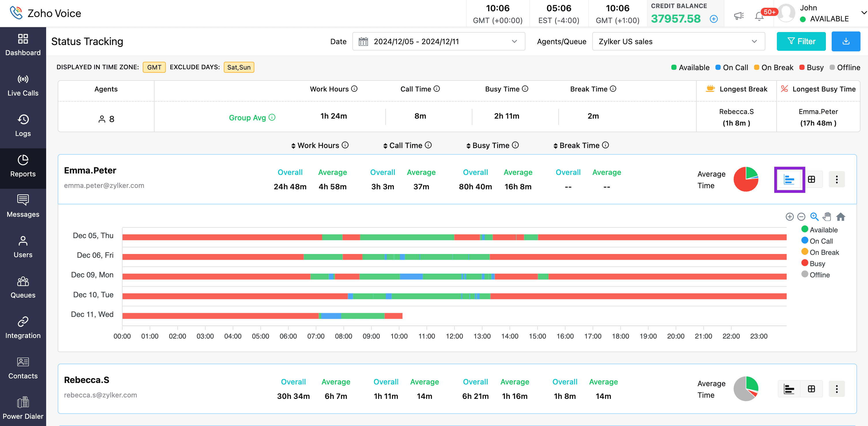Screen dimensions: 868x426
Task: Open the notifications bell
Action: tap(759, 16)
